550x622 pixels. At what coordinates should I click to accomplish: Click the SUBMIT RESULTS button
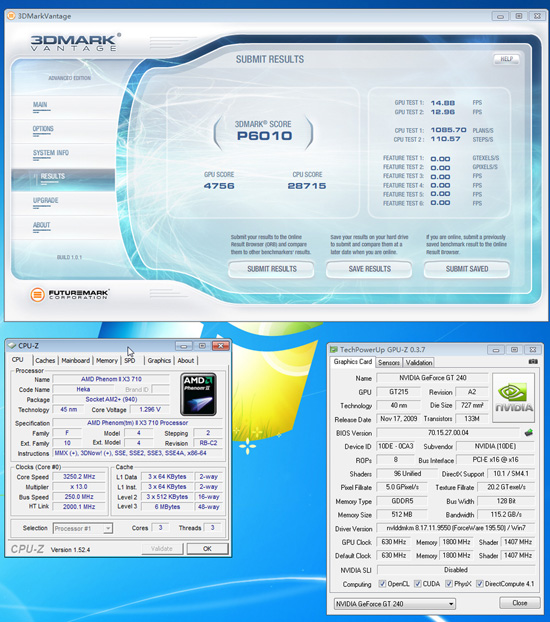tap(271, 269)
